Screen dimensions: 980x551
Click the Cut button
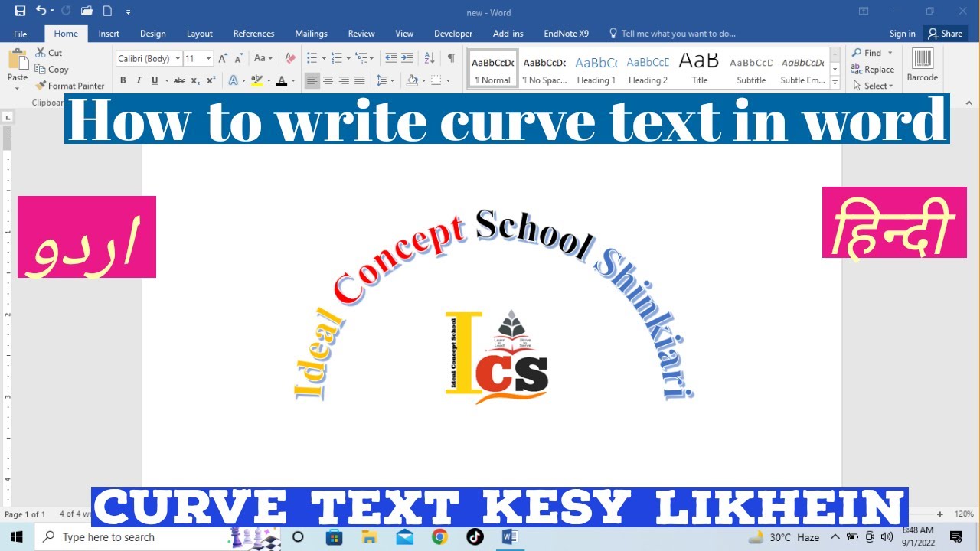(x=49, y=53)
